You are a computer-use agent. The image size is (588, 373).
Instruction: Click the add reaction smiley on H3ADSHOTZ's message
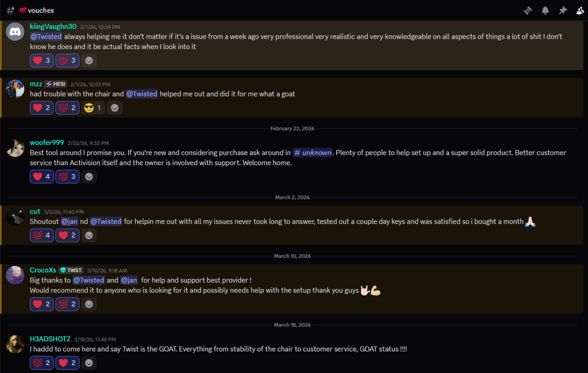89,363
